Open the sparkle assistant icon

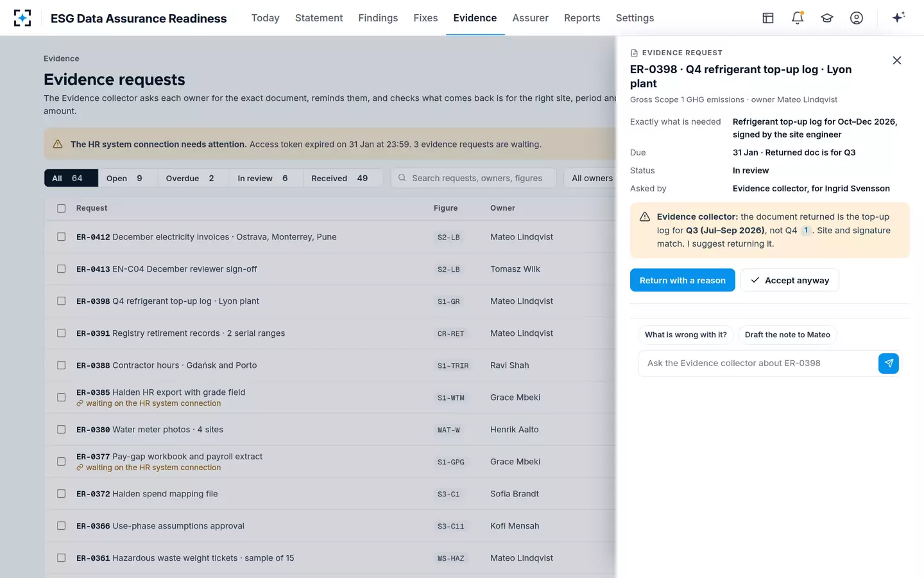(x=898, y=17)
